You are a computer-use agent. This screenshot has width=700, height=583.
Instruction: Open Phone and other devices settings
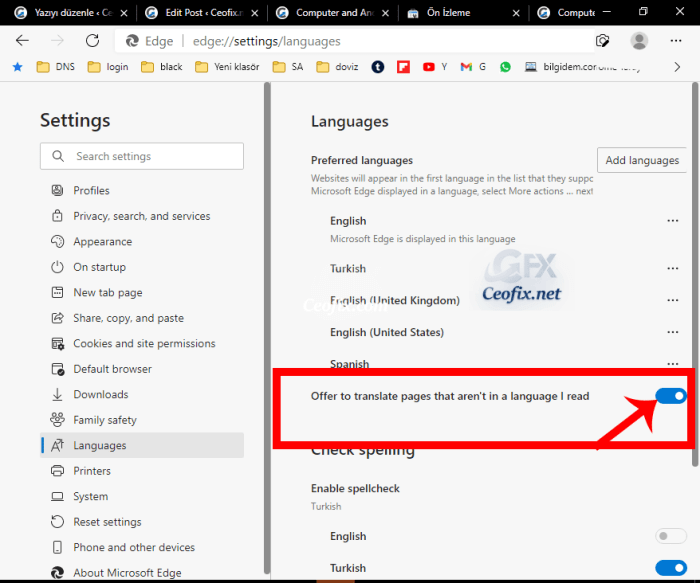point(142,547)
